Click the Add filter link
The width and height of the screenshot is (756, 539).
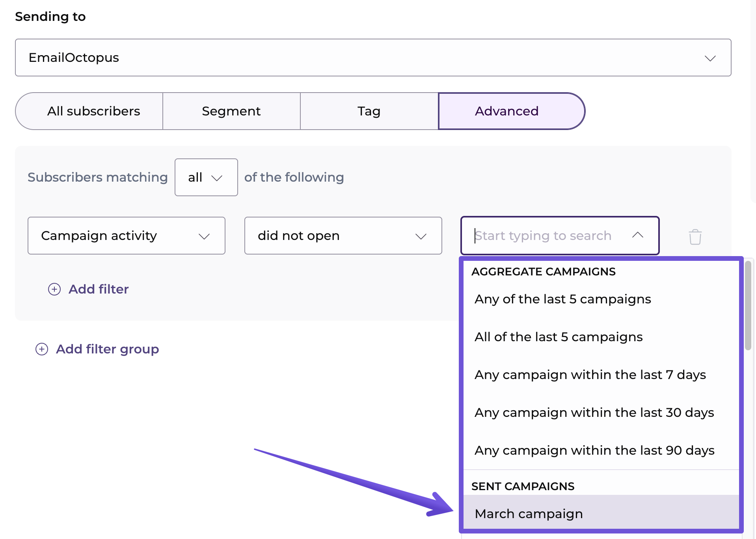coord(99,289)
